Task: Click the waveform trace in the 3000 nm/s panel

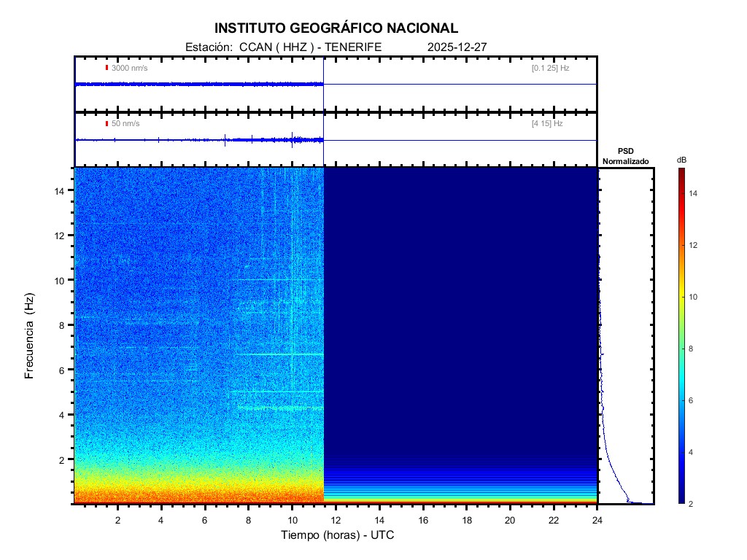Action: (x=197, y=85)
